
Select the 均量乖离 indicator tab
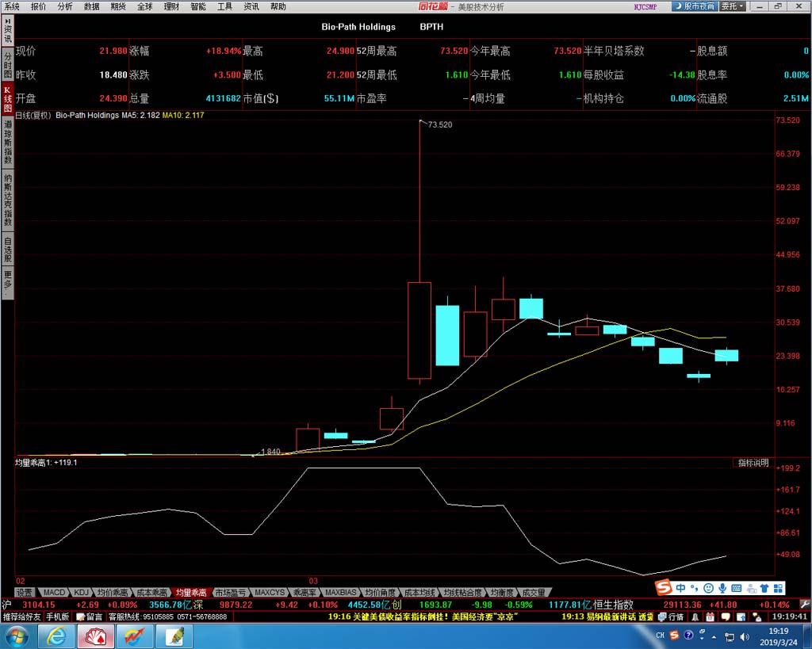[x=191, y=592]
